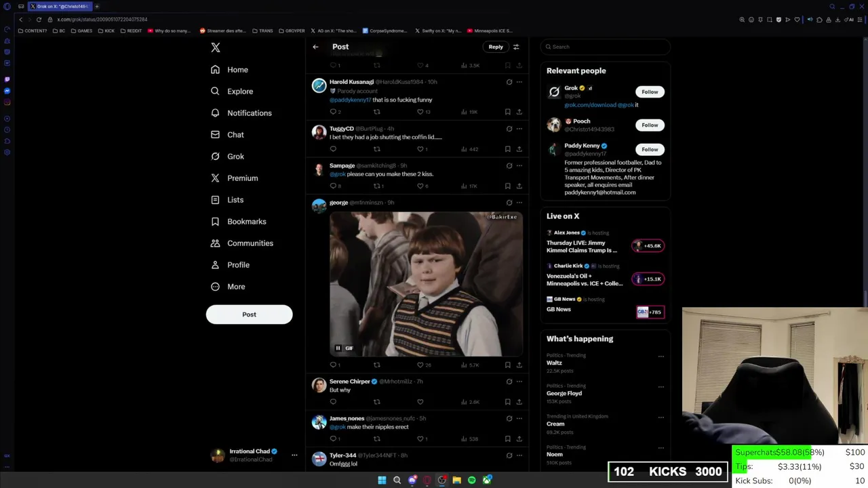Viewport: 868px width, 488px height.
Task: Share george's GIF post
Action: tap(519, 365)
